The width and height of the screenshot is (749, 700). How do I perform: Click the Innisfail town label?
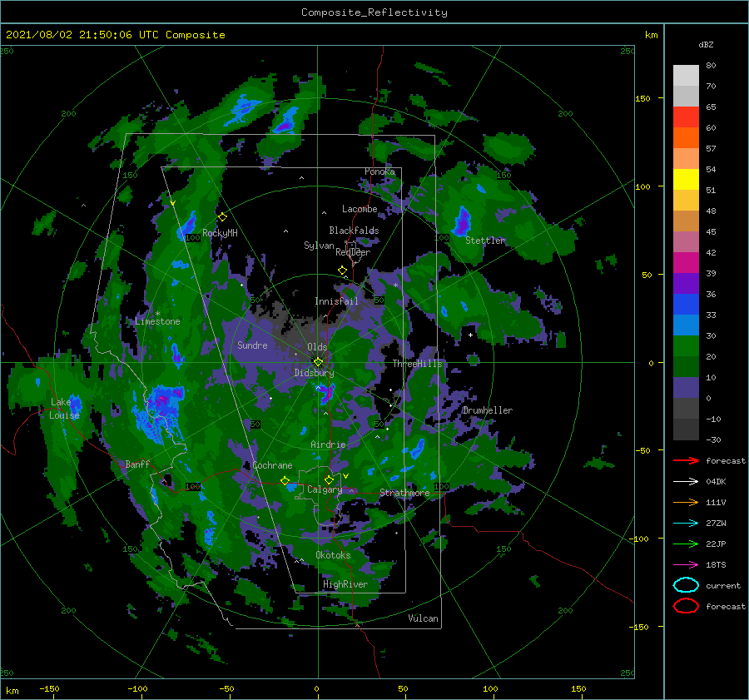point(336,301)
